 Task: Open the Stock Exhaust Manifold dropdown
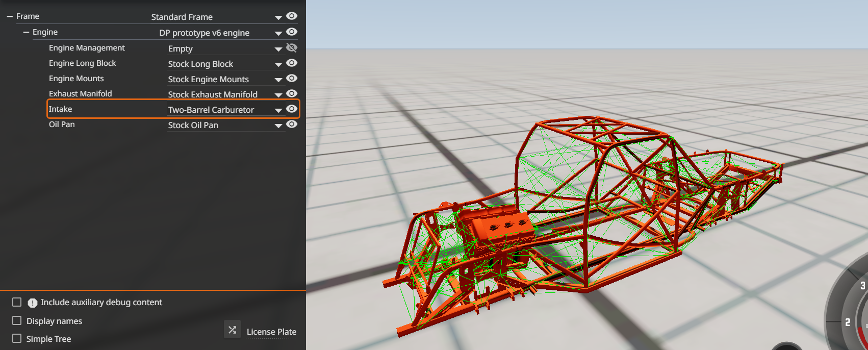point(225,94)
